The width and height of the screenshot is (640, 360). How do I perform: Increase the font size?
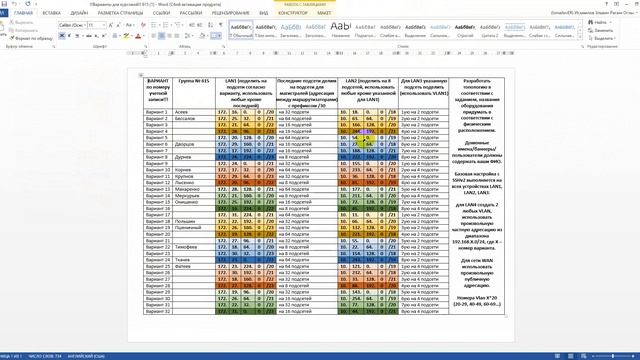111,25
